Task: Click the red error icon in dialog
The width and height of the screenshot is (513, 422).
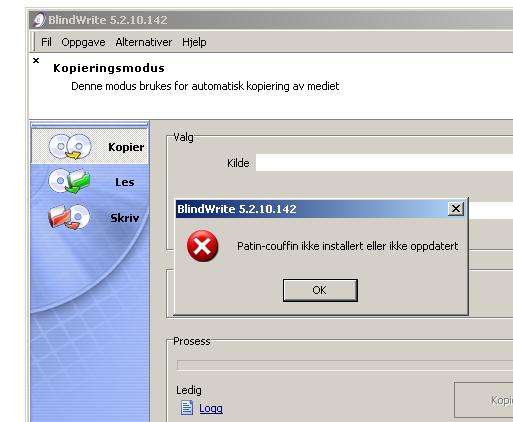Action: [x=202, y=246]
